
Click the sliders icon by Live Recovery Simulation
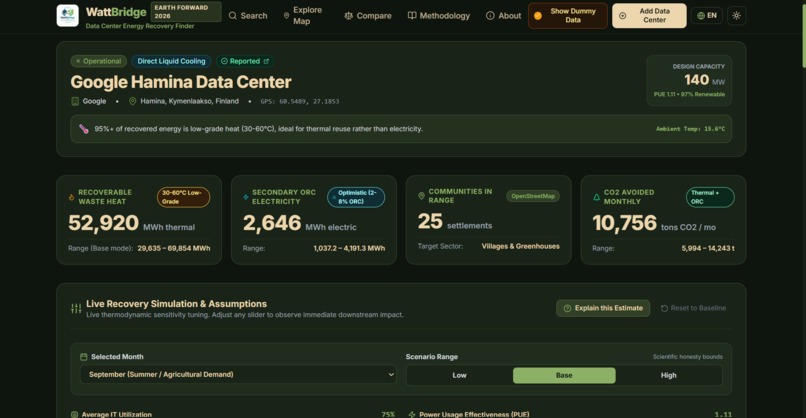[76, 308]
